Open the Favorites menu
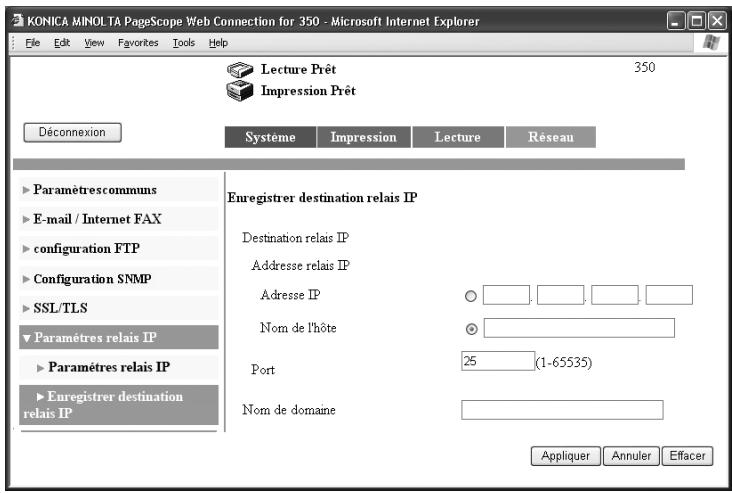Image resolution: width=732 pixels, height=493 pixels. 138,43
